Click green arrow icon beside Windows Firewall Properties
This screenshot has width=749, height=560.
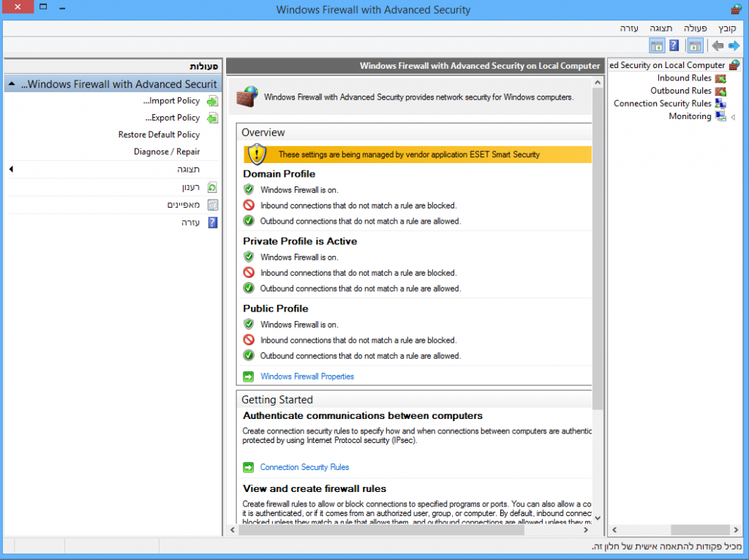coord(249,377)
